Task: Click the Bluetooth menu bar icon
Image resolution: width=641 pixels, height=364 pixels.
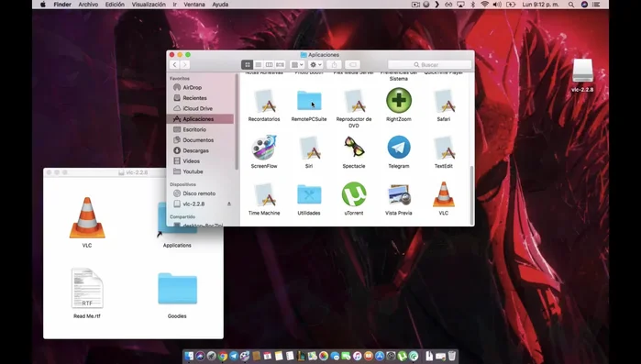Action: pyautogui.click(x=473, y=5)
